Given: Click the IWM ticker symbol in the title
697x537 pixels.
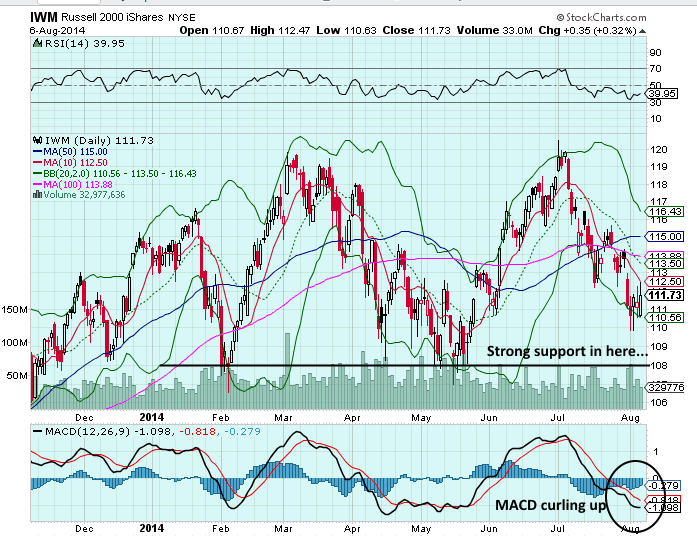Looking at the screenshot, I should point(44,17).
